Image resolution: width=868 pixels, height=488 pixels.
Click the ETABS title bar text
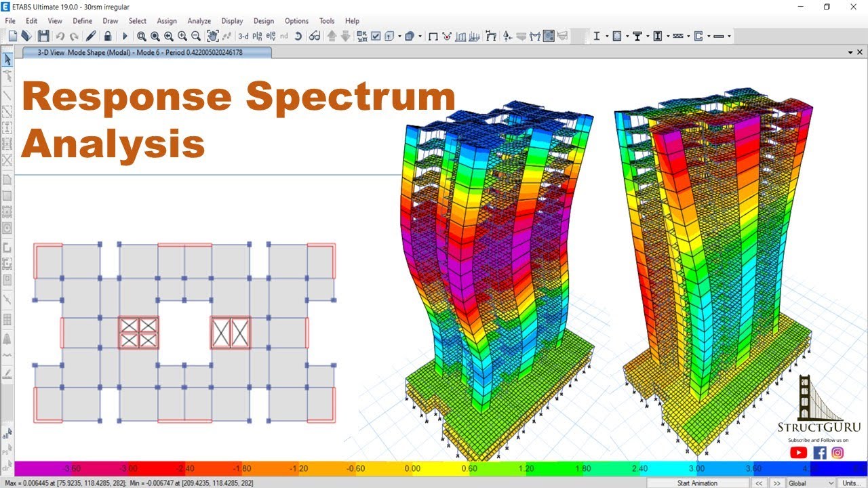[71, 7]
